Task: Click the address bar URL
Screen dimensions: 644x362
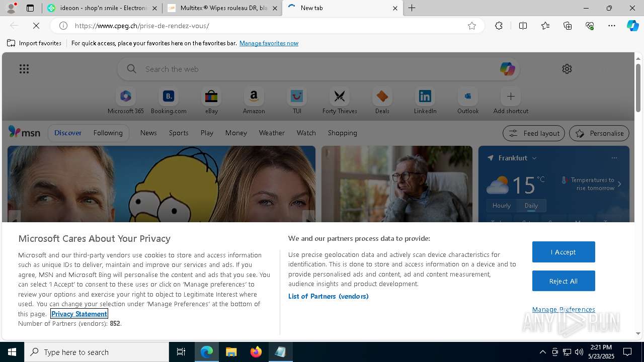Action: pos(142,26)
